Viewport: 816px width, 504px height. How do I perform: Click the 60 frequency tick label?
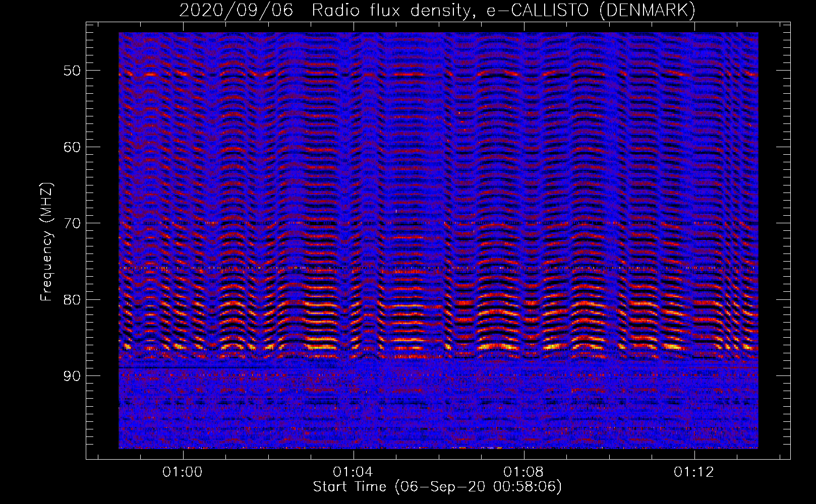72,147
